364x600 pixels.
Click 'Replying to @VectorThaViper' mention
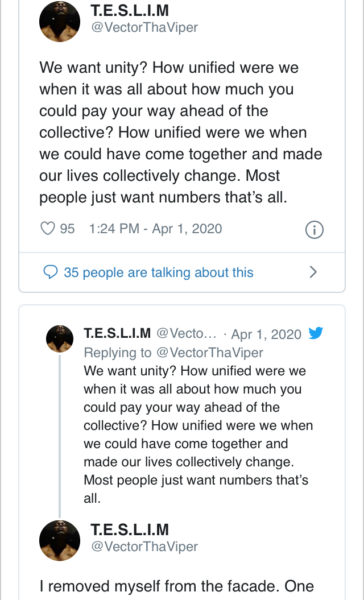[173, 353]
